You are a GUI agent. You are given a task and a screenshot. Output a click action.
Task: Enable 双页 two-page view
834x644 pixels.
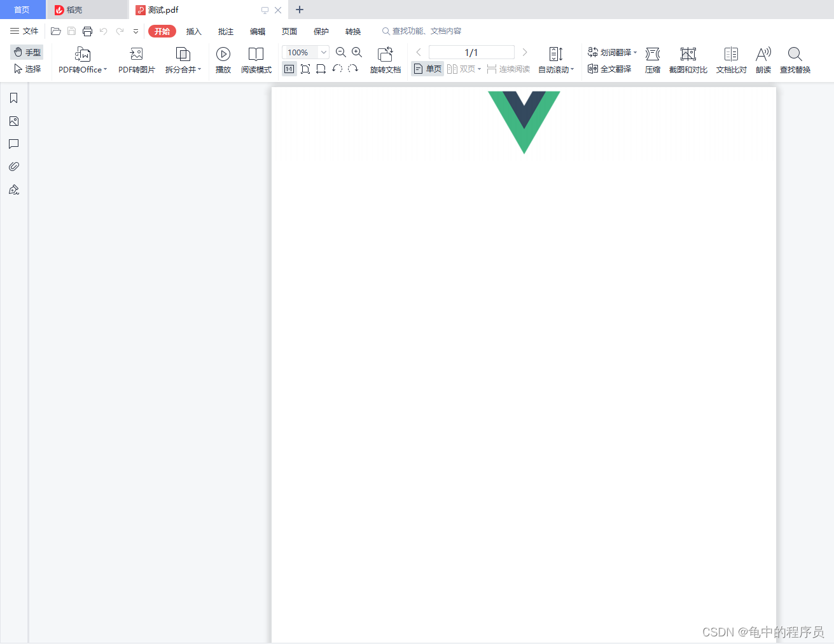tap(460, 69)
